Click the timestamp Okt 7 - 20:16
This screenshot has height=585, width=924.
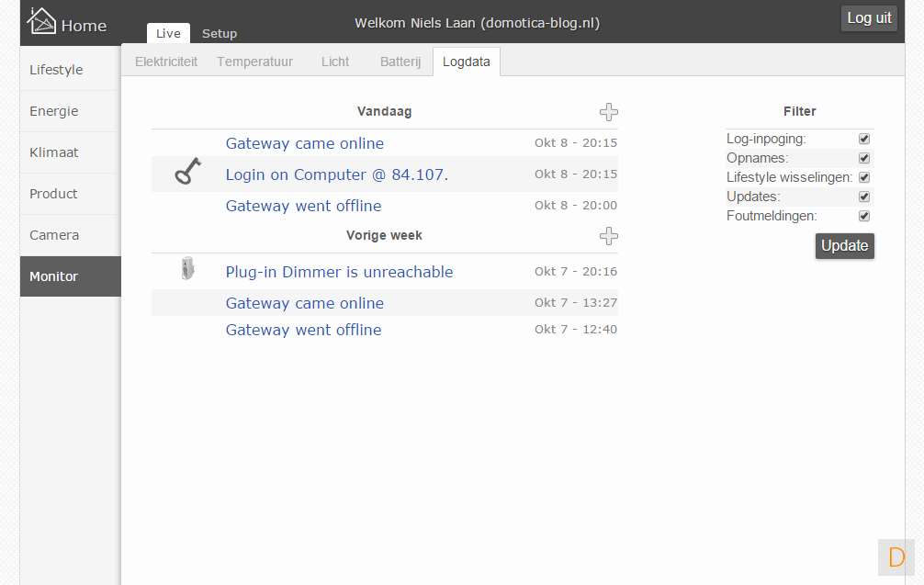576,272
